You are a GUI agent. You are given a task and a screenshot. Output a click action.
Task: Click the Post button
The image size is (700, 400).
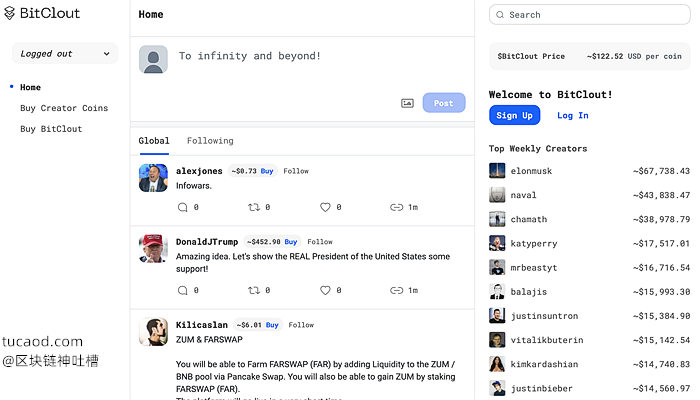point(444,103)
